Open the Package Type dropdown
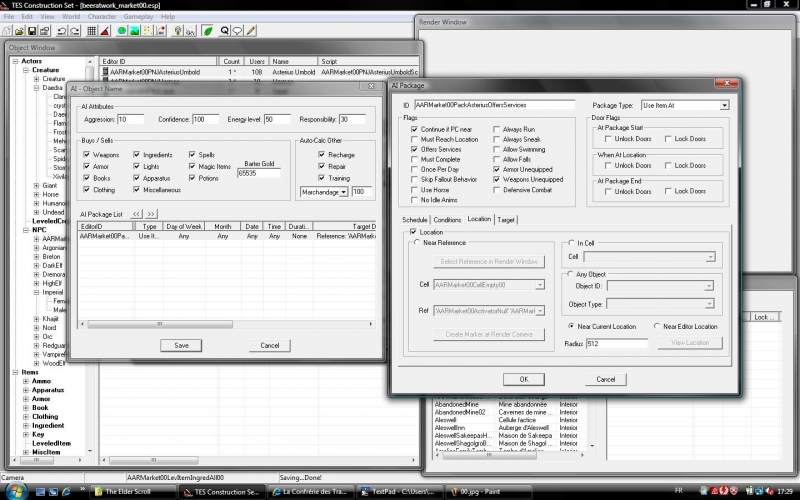The height and width of the screenshot is (500, 800). pyautogui.click(x=724, y=106)
